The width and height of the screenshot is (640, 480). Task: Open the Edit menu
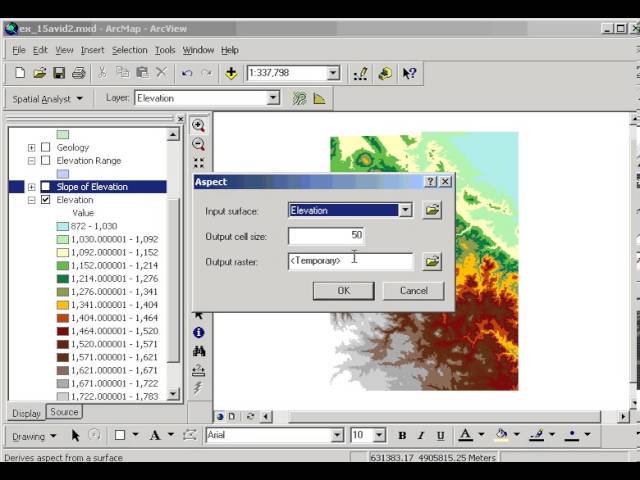(40, 50)
